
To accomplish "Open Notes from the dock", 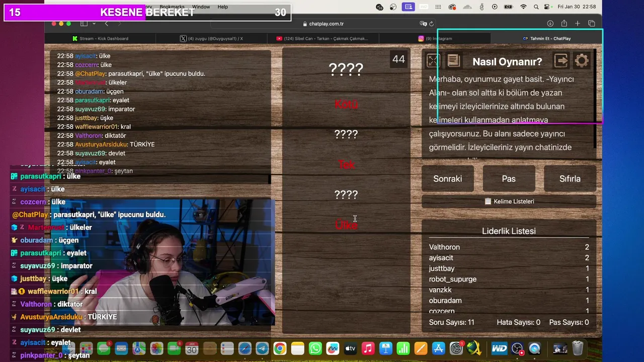I will 297,348.
